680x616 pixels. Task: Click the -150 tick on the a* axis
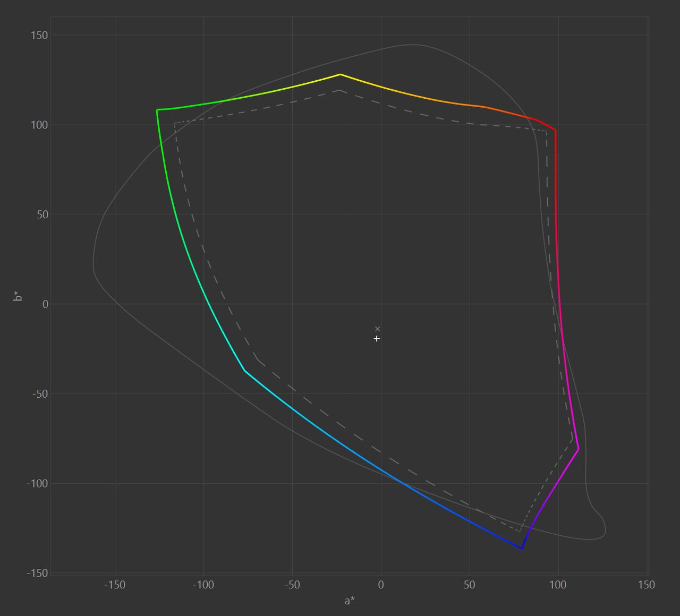tap(114, 585)
